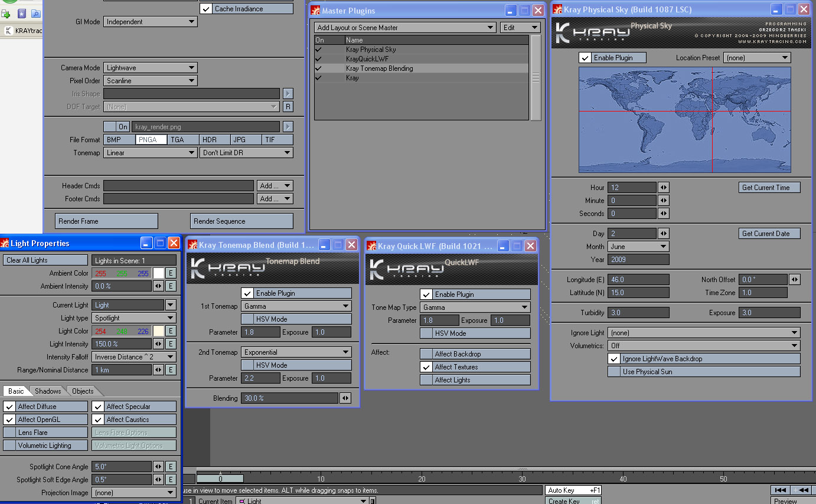Click the file browse arrow next to kray_render.png
The width and height of the screenshot is (816, 504).
coord(288,127)
